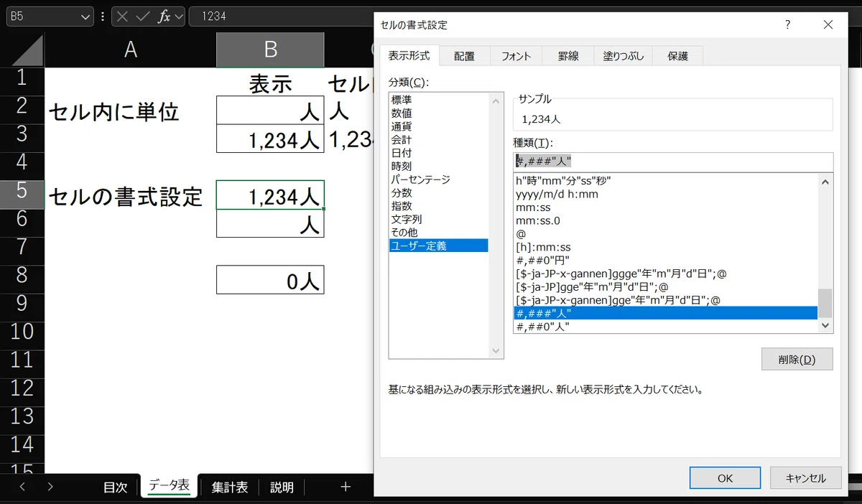Select format mm:ss.0

coord(666,220)
